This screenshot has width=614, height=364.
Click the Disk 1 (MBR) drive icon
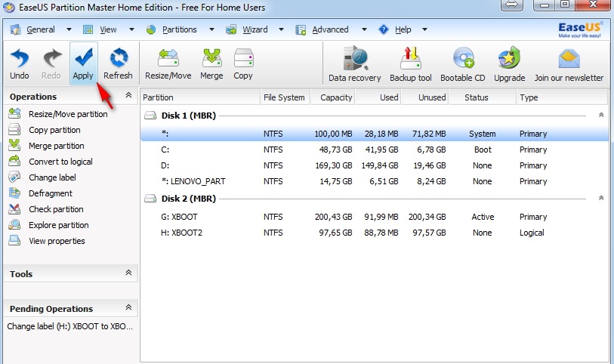(150, 116)
